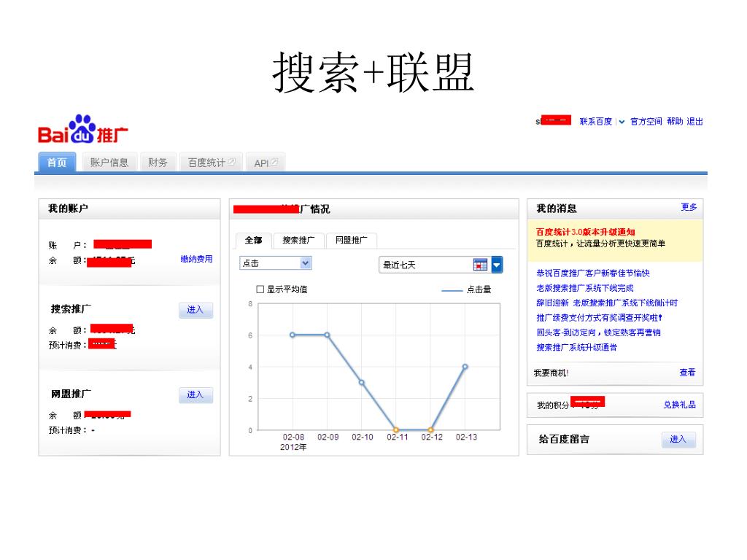Open the calendar icon in date range box
The image size is (747, 560).
pos(480,264)
